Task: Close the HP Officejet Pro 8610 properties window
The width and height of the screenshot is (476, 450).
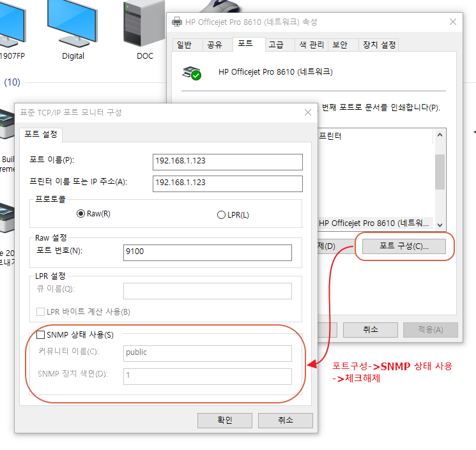Action: coord(453,22)
